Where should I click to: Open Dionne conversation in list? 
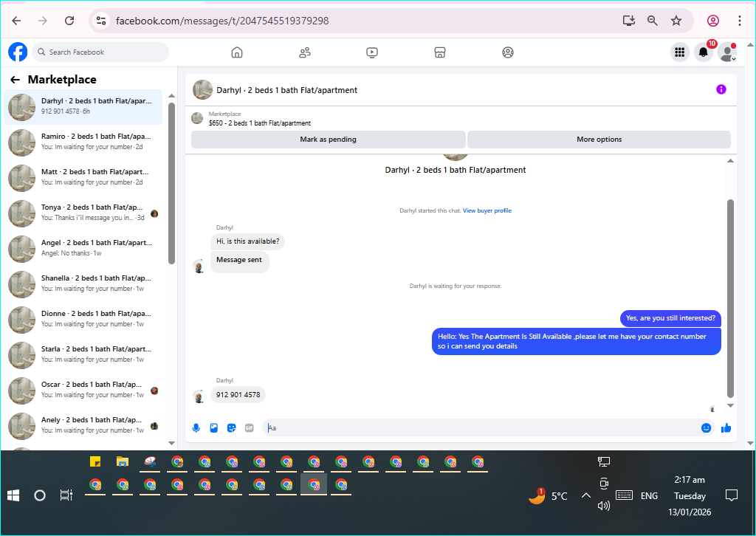point(83,319)
